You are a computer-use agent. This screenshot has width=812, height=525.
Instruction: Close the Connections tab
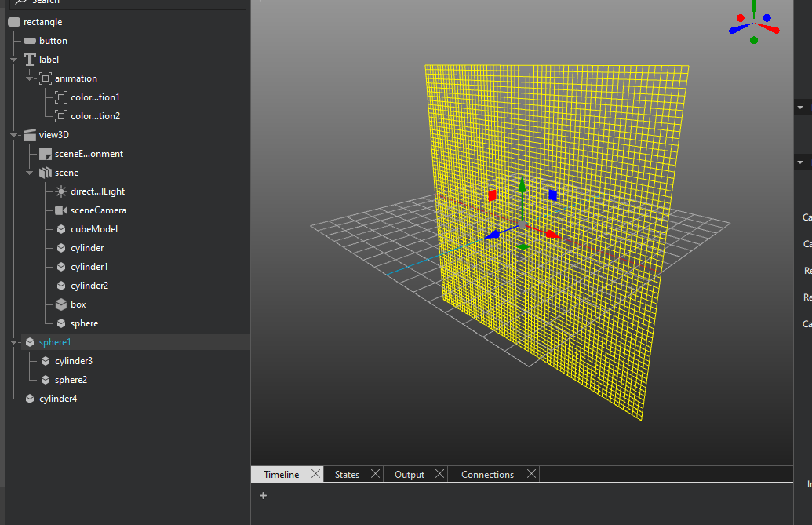(x=531, y=474)
